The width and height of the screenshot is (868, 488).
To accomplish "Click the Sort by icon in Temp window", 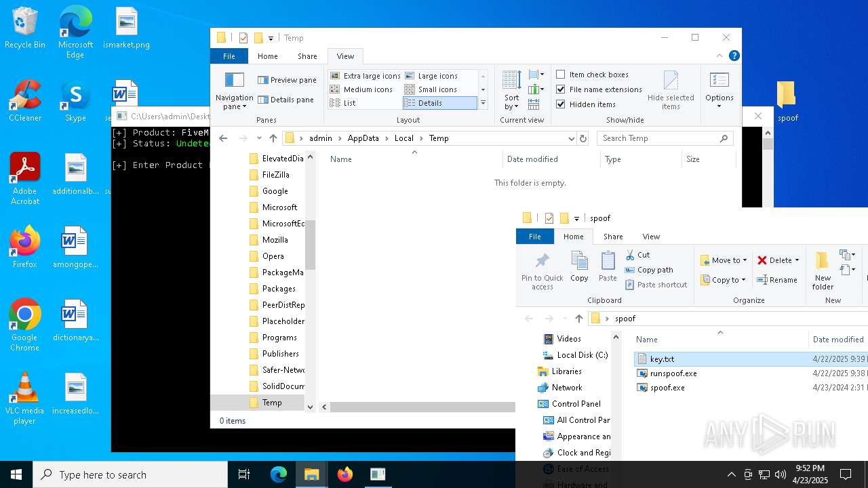I will point(512,91).
